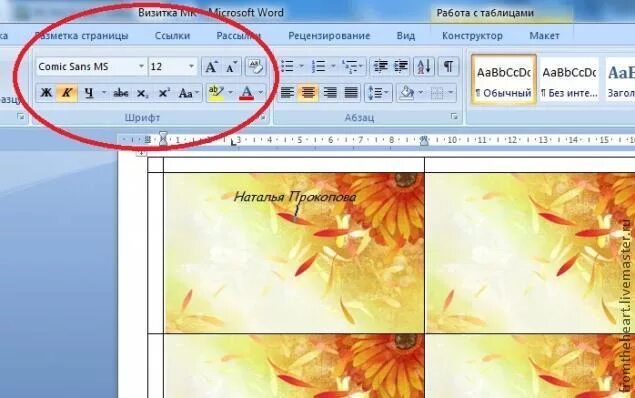
Task: Apply shading paint bucket
Action: point(406,93)
